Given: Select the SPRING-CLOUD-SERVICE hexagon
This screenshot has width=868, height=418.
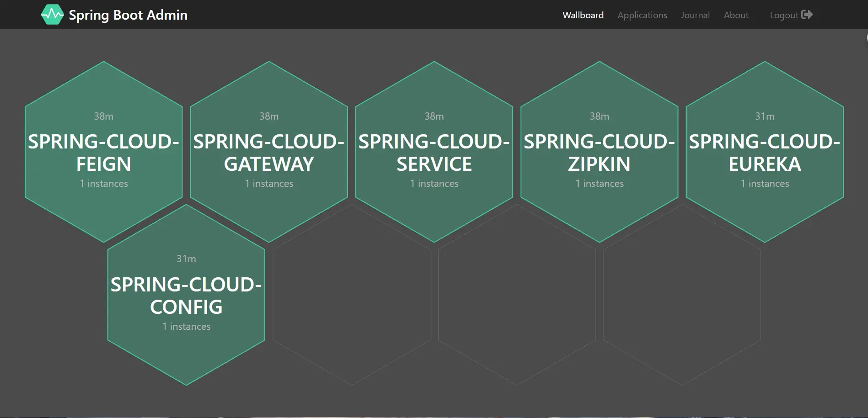Looking at the screenshot, I should click(434, 152).
